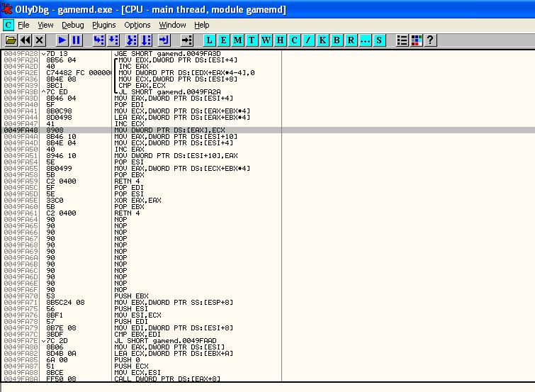Open the Options menu

click(x=137, y=25)
